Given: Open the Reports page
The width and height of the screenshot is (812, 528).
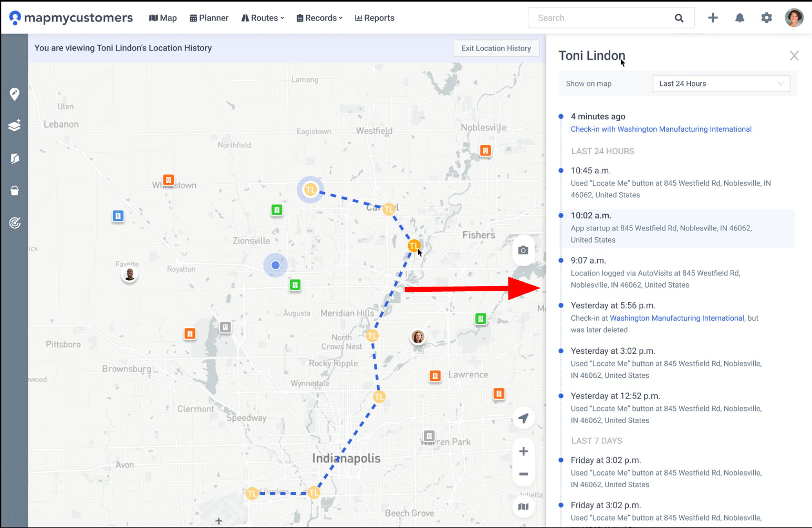Looking at the screenshot, I should (374, 18).
